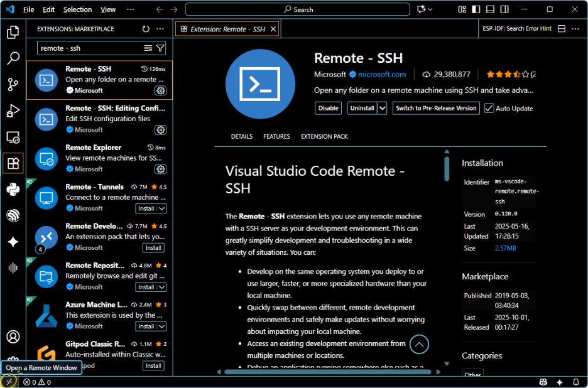This screenshot has width=588, height=388.
Task: Open the remote window indicator in status bar
Action: click(9, 382)
